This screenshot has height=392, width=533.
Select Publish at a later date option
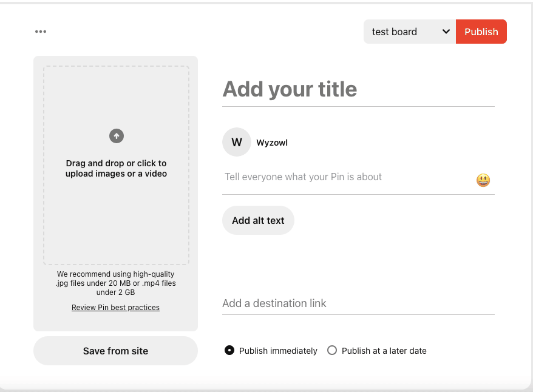pyautogui.click(x=332, y=350)
